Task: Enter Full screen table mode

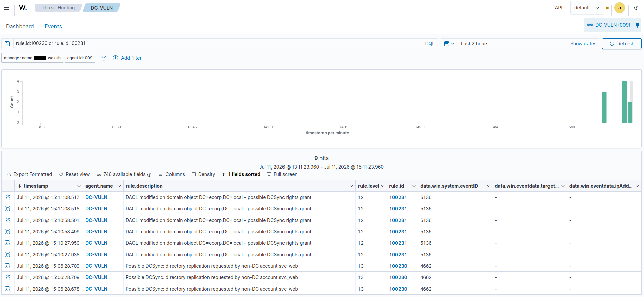Action: coord(282,174)
